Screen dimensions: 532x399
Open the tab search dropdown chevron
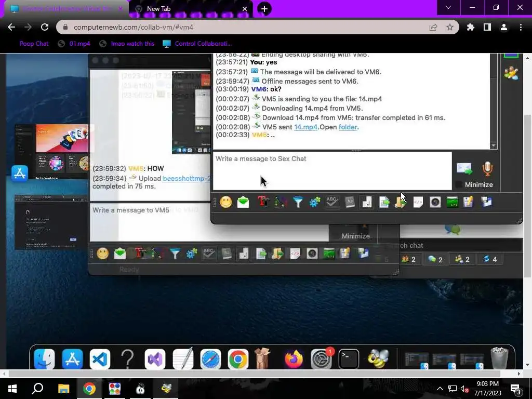[x=448, y=7]
